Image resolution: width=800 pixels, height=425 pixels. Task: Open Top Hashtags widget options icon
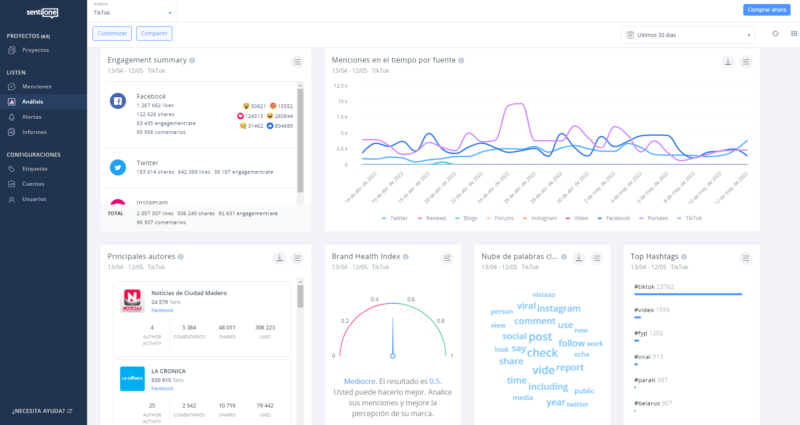(745, 259)
